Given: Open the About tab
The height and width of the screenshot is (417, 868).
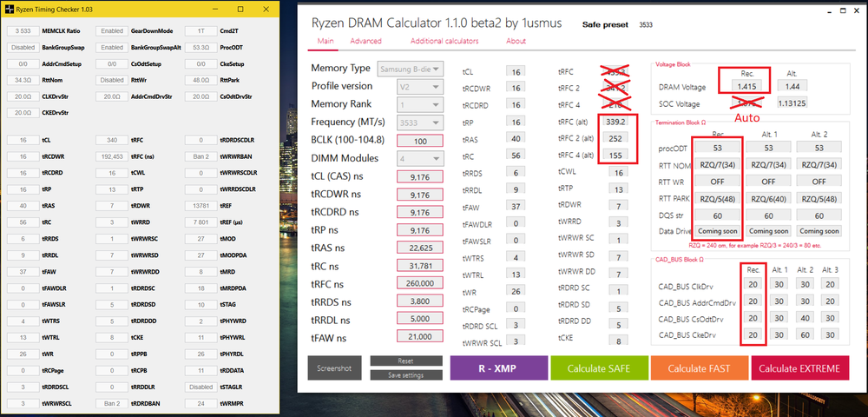Looking at the screenshot, I should [x=516, y=41].
